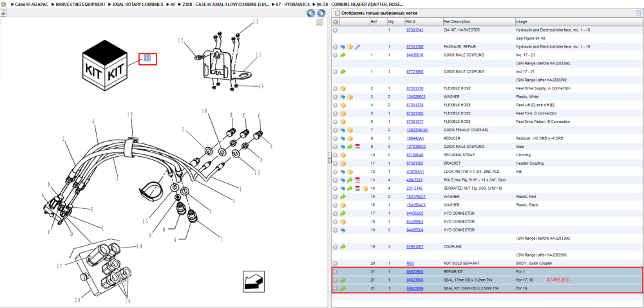Viewport: 644px width, 308px height.
Task: Click the box icon on PACKAGE, REPAIR row
Action: pos(350,47)
